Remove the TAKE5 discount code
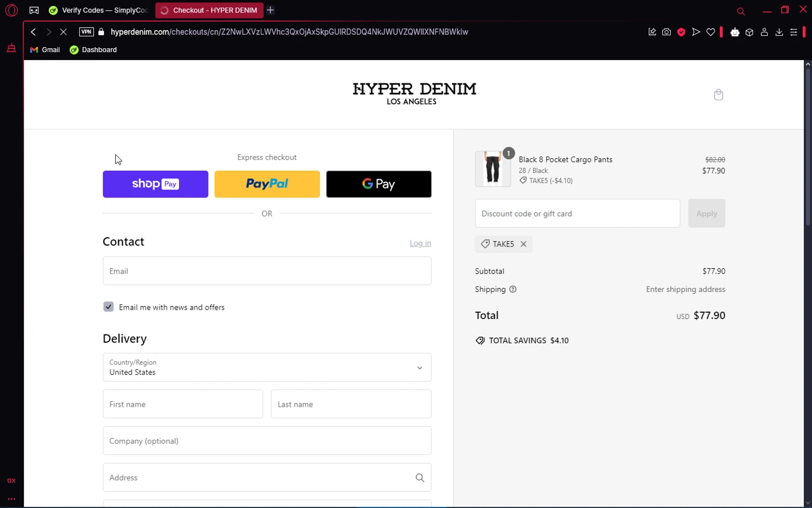Viewport: 812px width, 508px height. [523, 244]
